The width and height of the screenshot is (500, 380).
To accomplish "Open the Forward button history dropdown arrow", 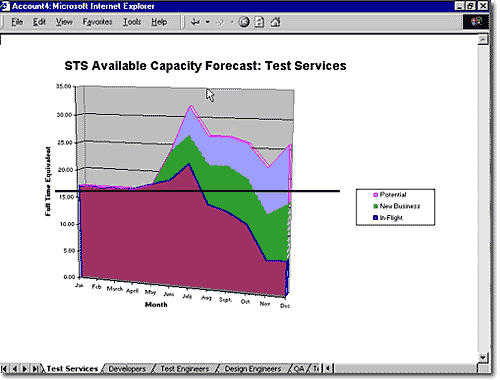I will click(232, 22).
